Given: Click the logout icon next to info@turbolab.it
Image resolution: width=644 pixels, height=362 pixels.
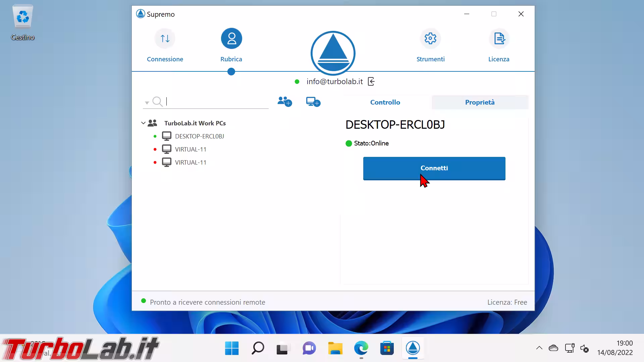Looking at the screenshot, I should (371, 81).
